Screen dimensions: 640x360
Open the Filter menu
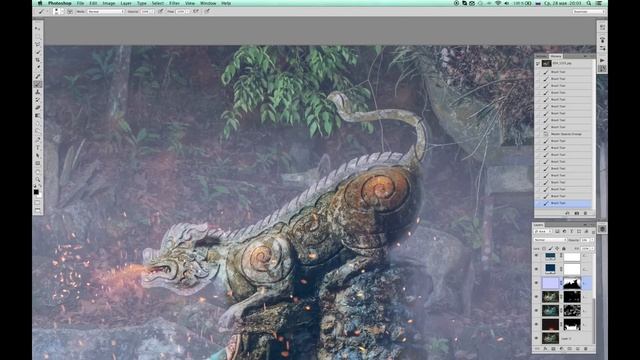point(174,3)
